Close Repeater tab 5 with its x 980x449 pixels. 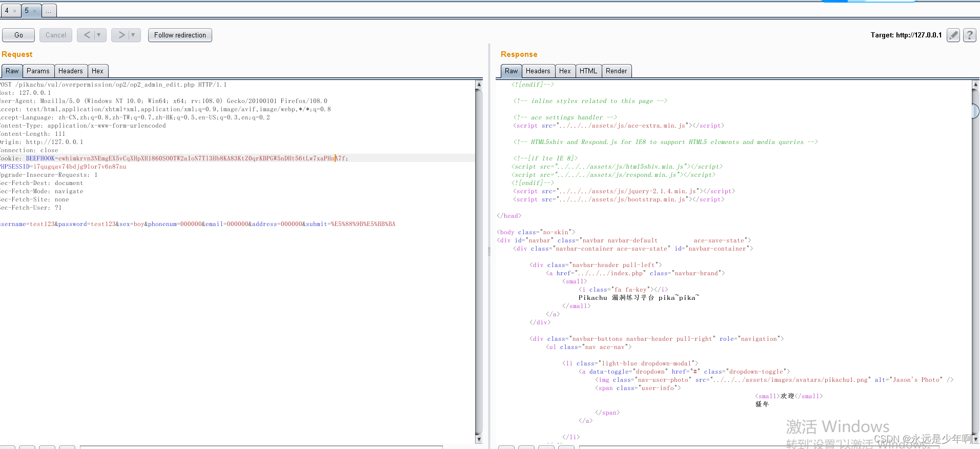point(34,10)
